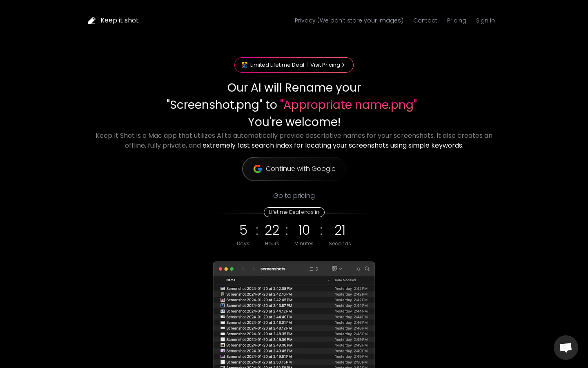This screenshot has width=588, height=368.
Task: Go to Pricing in the top navigation
Action: coord(457,20)
